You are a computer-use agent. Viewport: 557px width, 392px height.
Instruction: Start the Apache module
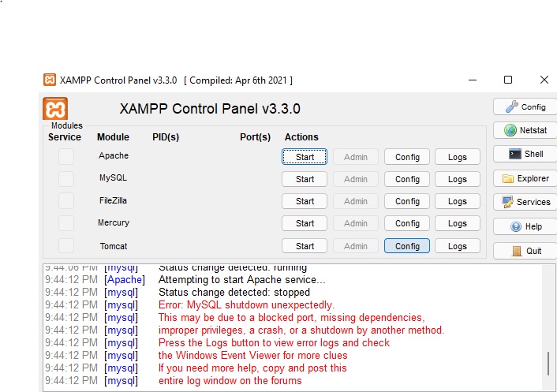pyautogui.click(x=305, y=157)
